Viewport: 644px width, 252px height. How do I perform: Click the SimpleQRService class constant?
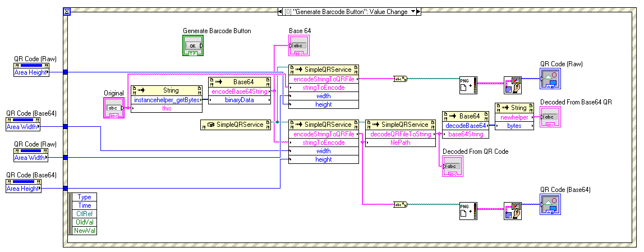click(x=236, y=125)
